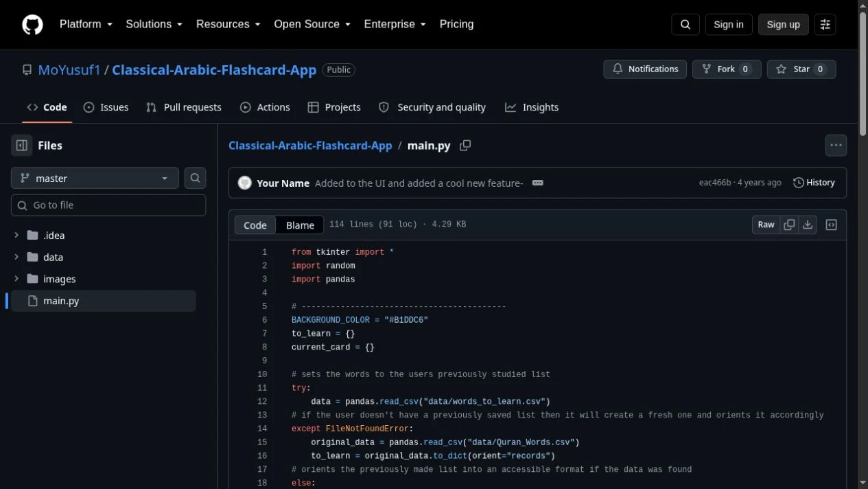Copy raw file content icon
This screenshot has width=868, height=489.
[789, 225]
